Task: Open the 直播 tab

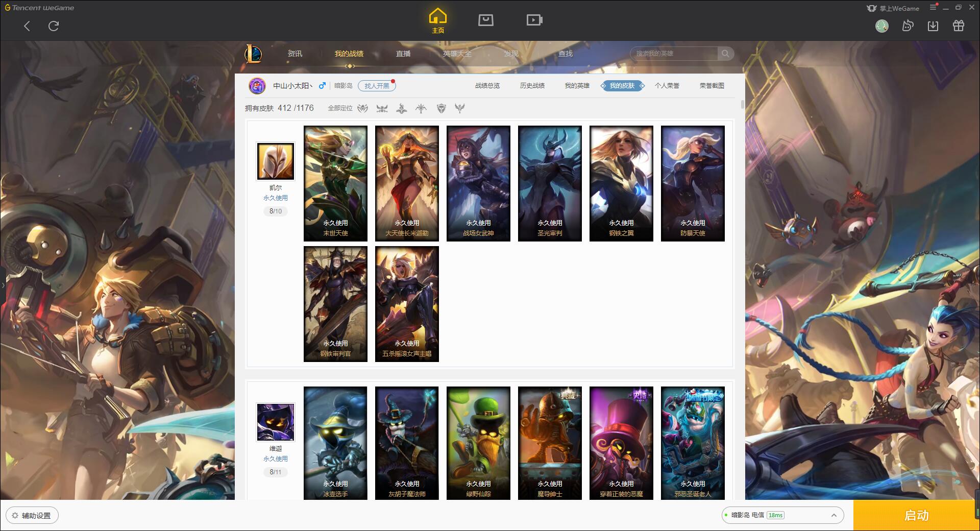Action: click(x=403, y=54)
